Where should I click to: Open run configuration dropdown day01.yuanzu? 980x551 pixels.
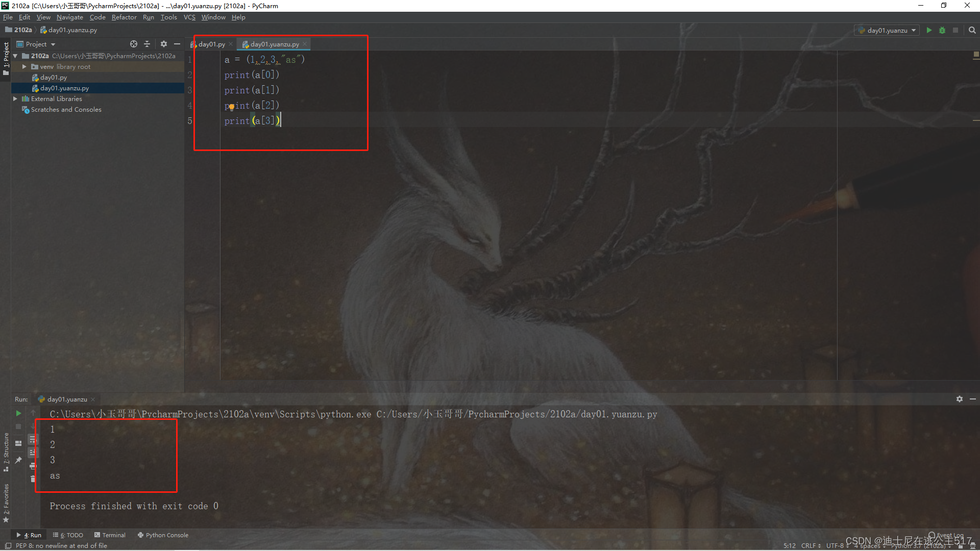(x=887, y=30)
